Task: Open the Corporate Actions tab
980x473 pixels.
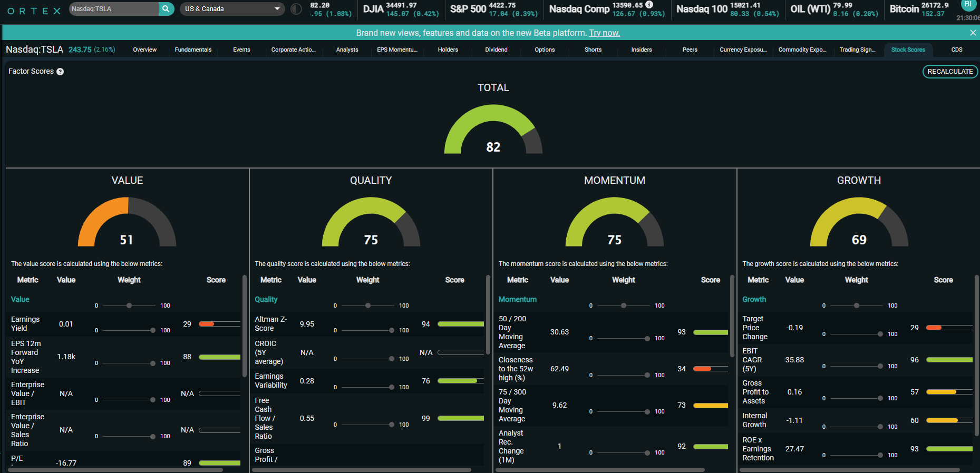Action: [x=293, y=50]
